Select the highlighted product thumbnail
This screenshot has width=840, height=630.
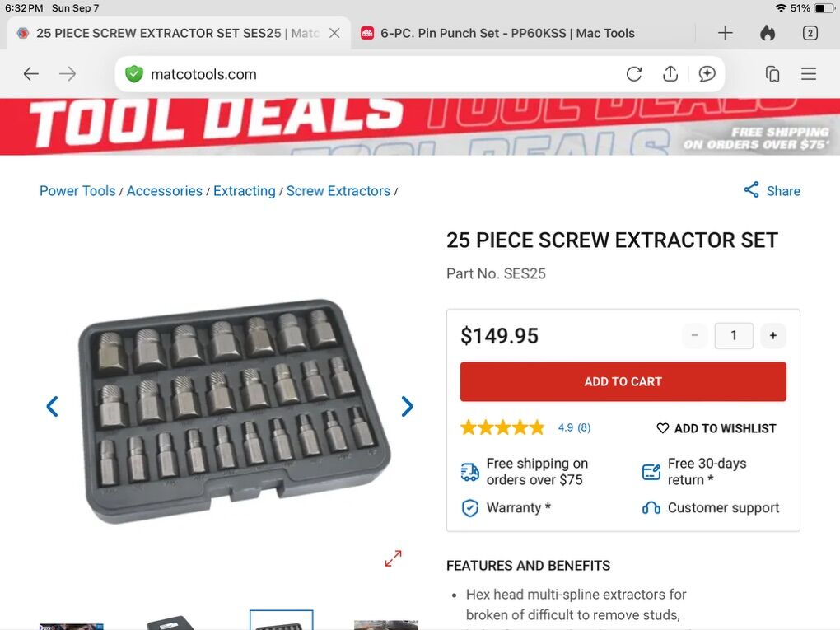coord(282,621)
